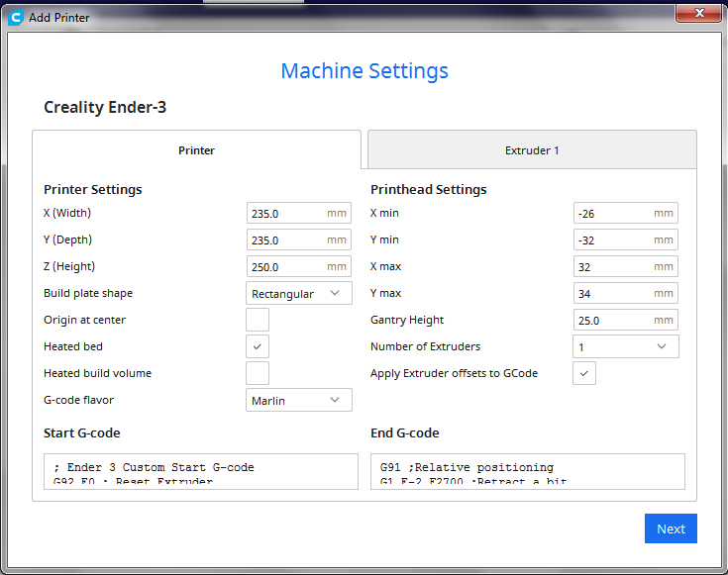Screen dimensions: 728x575
Task: Expand the G-code flavor Marlin dropdown
Action: (299, 400)
